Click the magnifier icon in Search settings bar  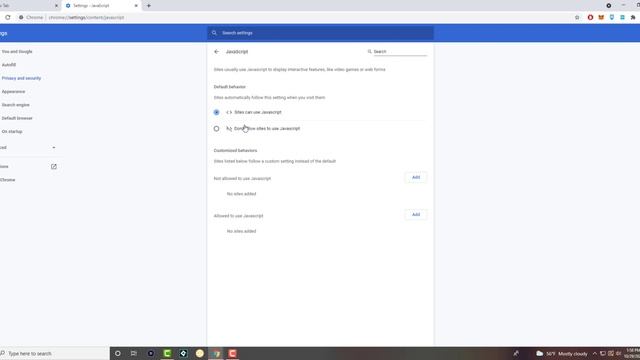pyautogui.click(x=214, y=33)
